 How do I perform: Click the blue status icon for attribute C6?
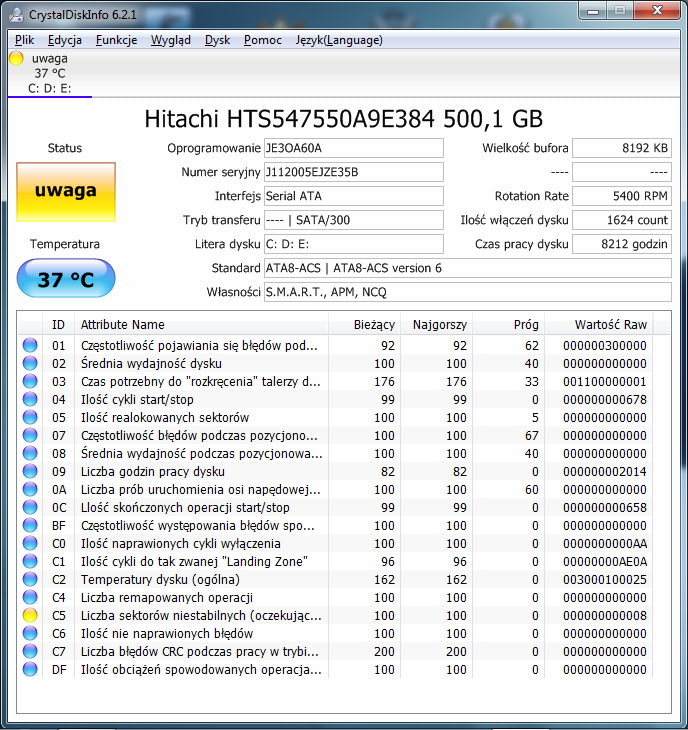point(30,633)
